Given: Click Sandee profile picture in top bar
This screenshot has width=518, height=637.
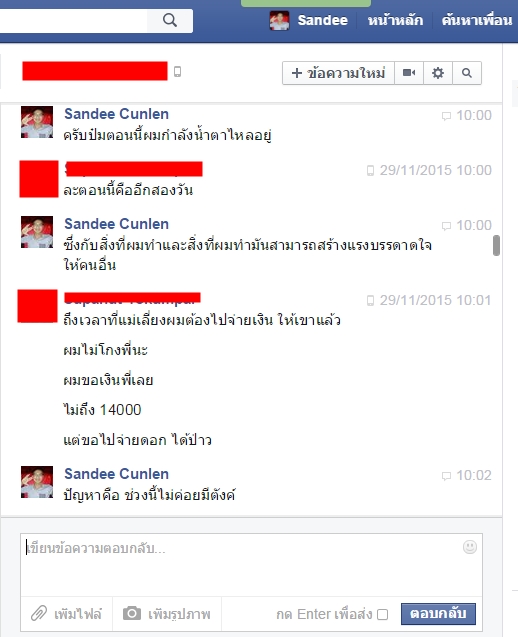Looking at the screenshot, I should (x=280, y=20).
